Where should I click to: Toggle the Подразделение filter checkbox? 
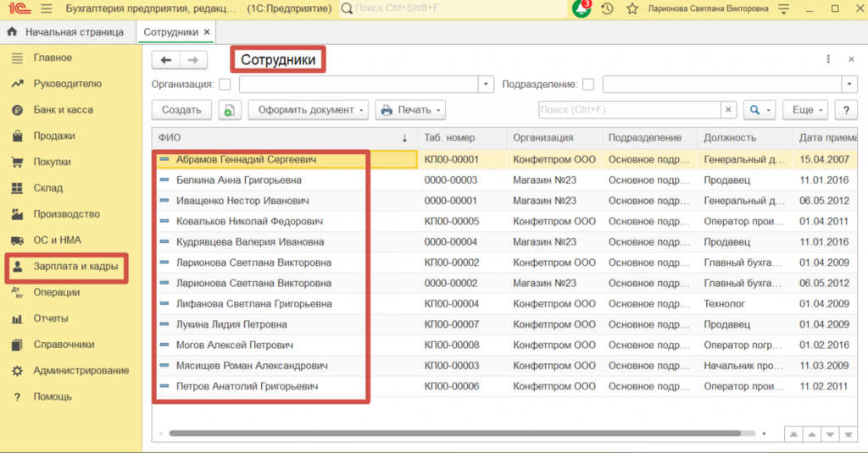pyautogui.click(x=588, y=85)
